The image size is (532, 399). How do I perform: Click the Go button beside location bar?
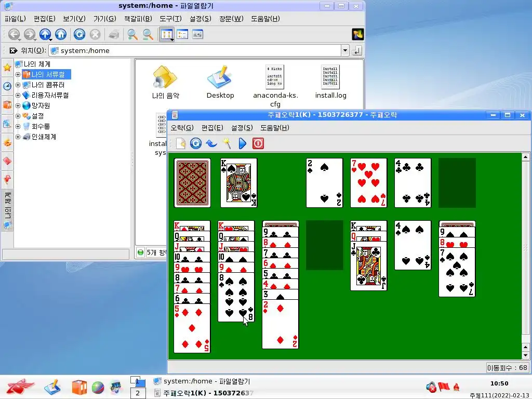356,50
